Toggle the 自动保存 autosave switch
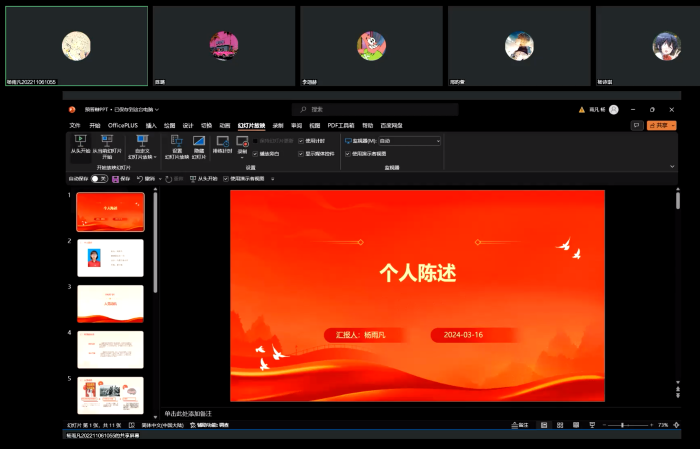 98,178
